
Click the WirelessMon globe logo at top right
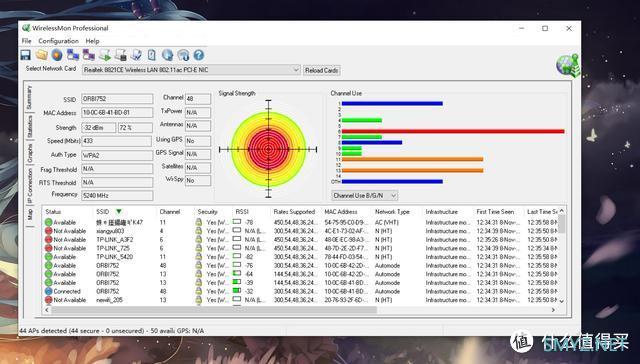tap(568, 65)
